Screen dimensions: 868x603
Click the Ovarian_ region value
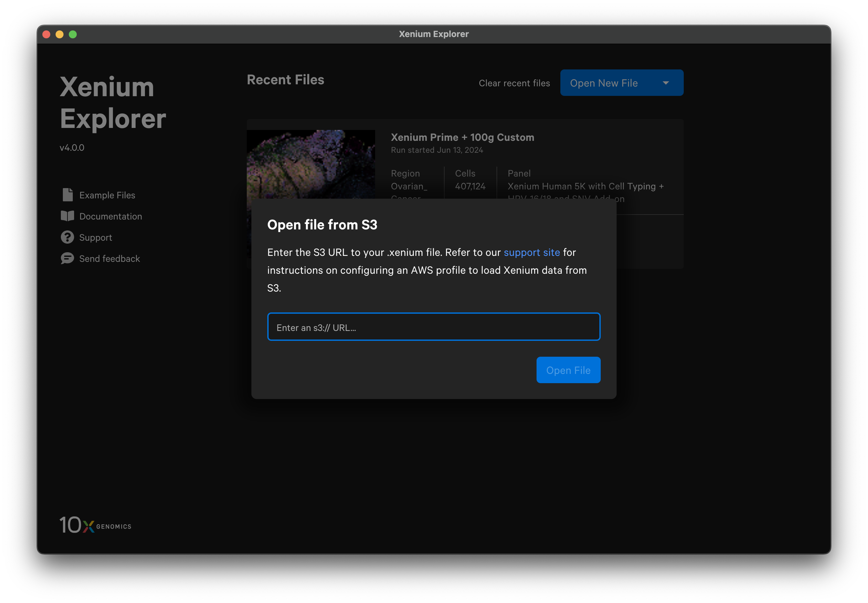pos(409,186)
